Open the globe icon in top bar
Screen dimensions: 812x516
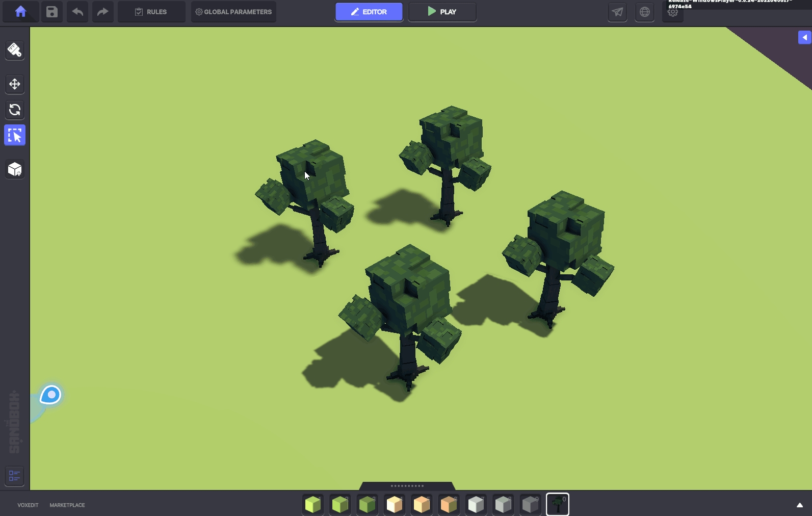[645, 12]
